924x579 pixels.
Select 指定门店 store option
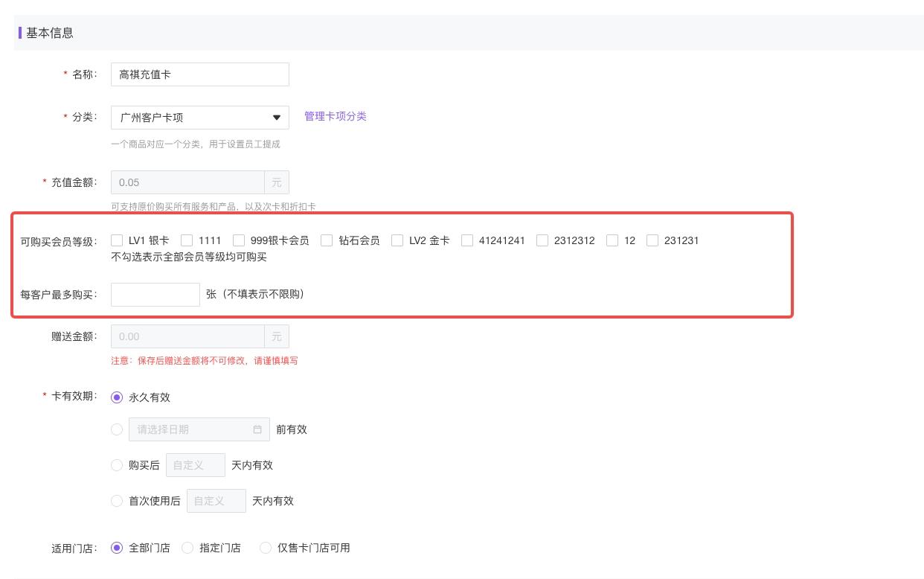coord(187,548)
